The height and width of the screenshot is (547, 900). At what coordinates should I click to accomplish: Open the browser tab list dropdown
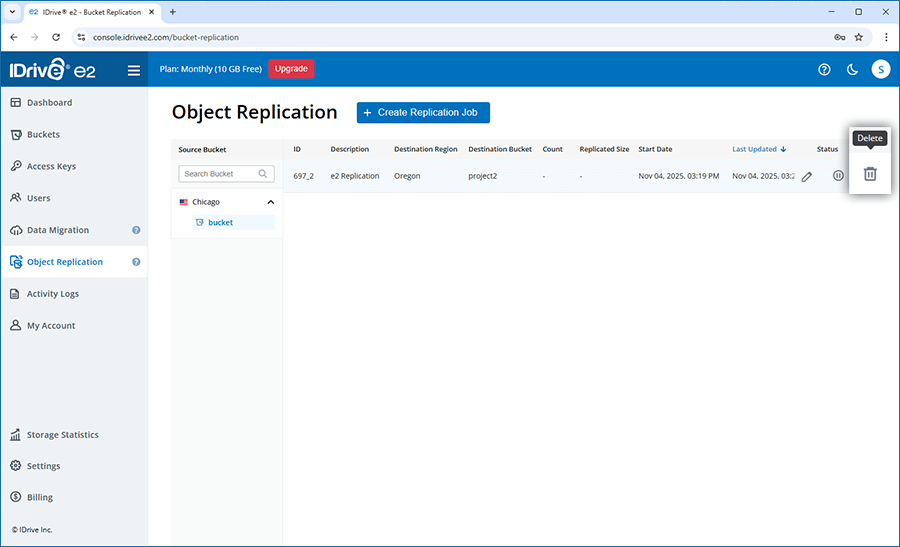[x=11, y=12]
